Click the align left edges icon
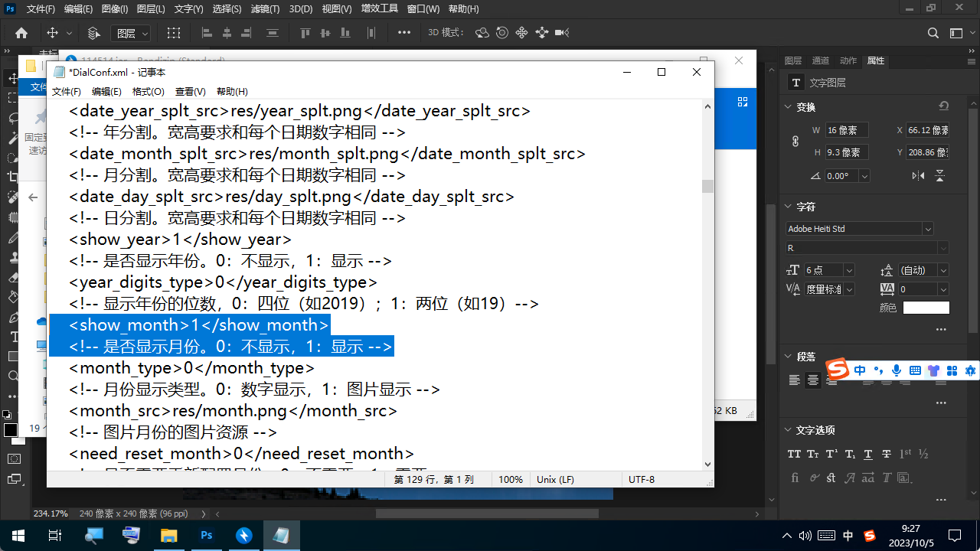The image size is (980, 551). pos(207,33)
